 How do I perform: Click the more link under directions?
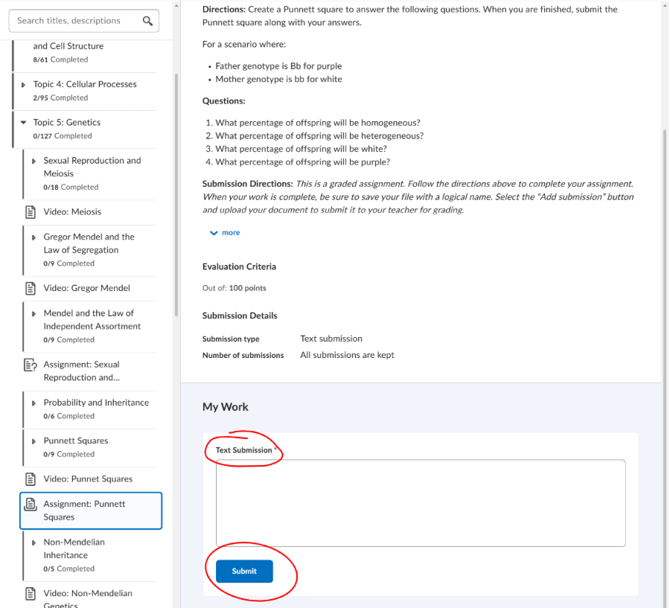(231, 233)
